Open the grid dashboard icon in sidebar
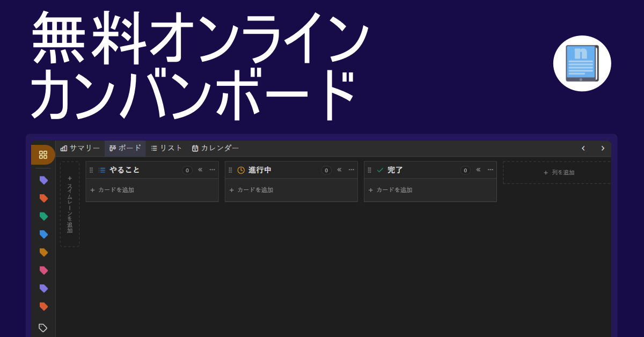Screen dimensions: 644x337 pyautogui.click(x=43, y=155)
